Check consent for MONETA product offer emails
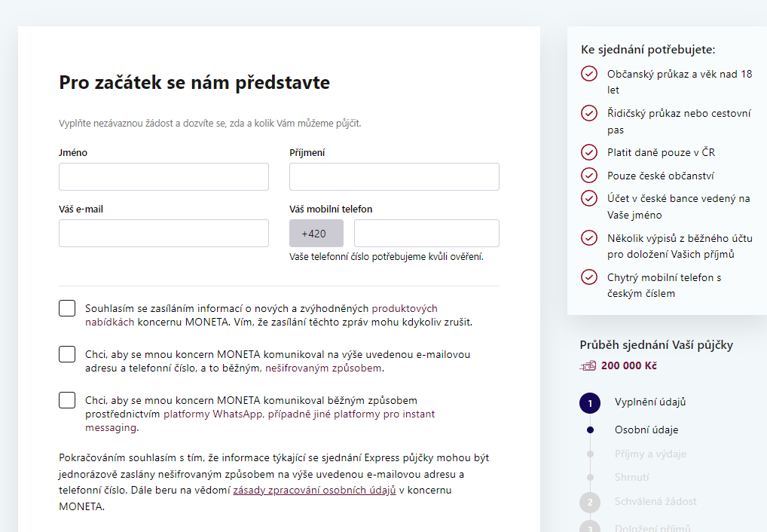This screenshot has width=767, height=532. 66,307
